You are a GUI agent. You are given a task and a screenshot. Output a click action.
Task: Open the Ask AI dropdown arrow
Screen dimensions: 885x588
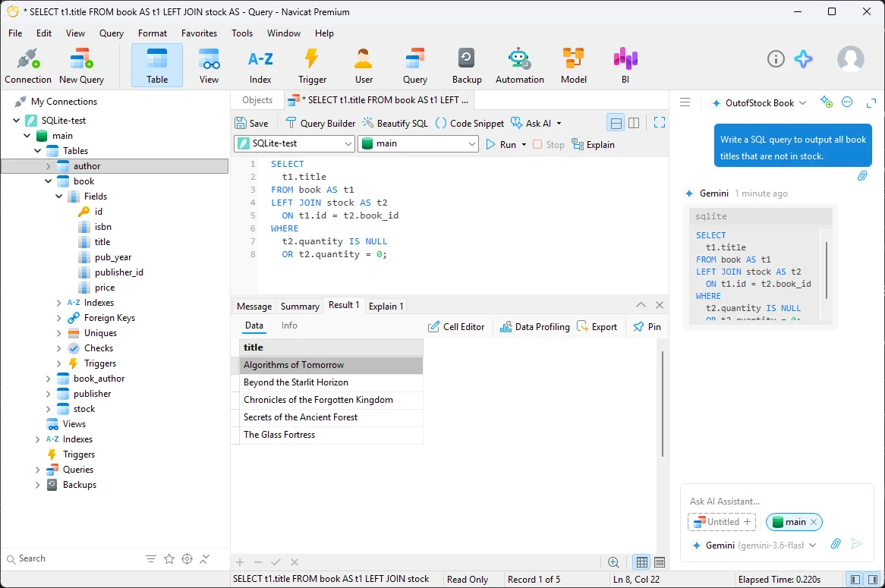[559, 123]
